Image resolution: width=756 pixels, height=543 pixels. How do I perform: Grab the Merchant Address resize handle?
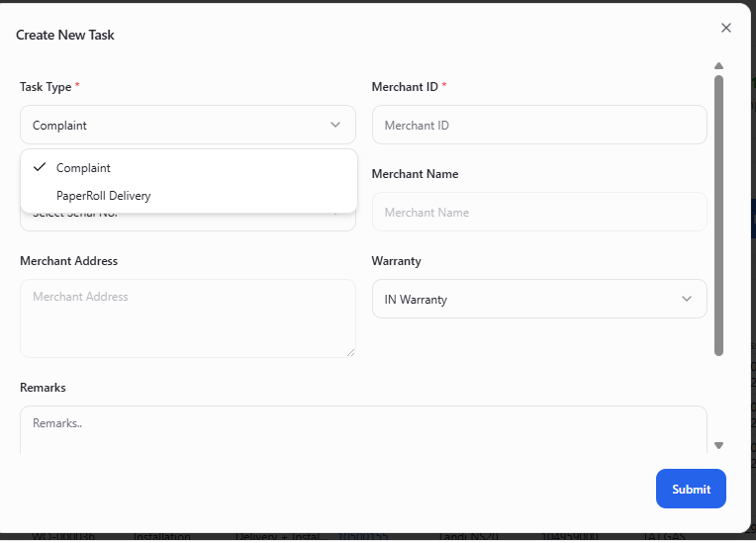tap(350, 351)
